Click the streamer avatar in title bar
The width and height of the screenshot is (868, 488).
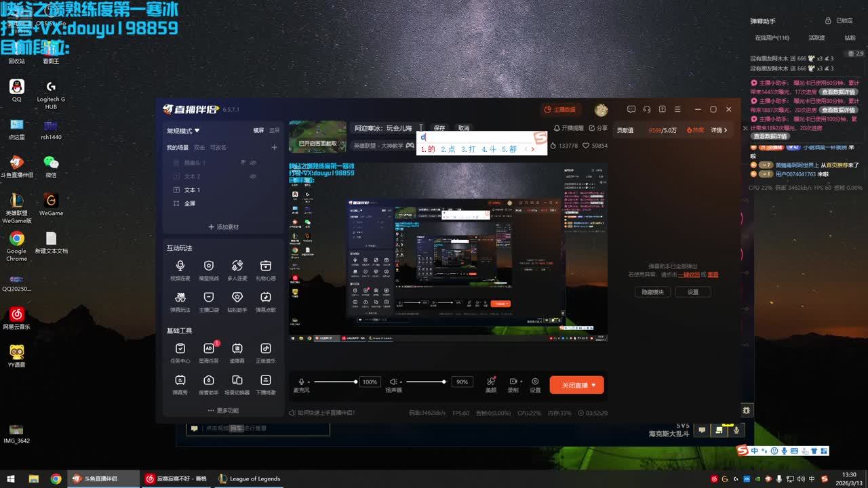[601, 110]
